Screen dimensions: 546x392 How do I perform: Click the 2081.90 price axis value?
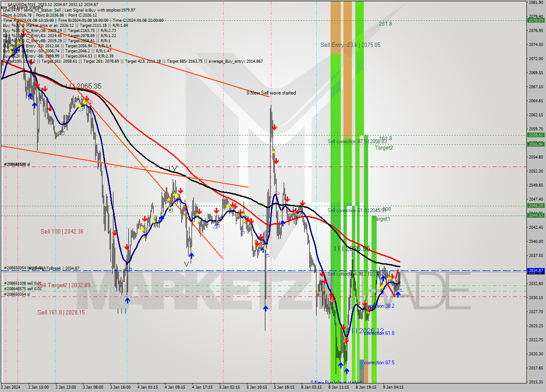point(535,3)
